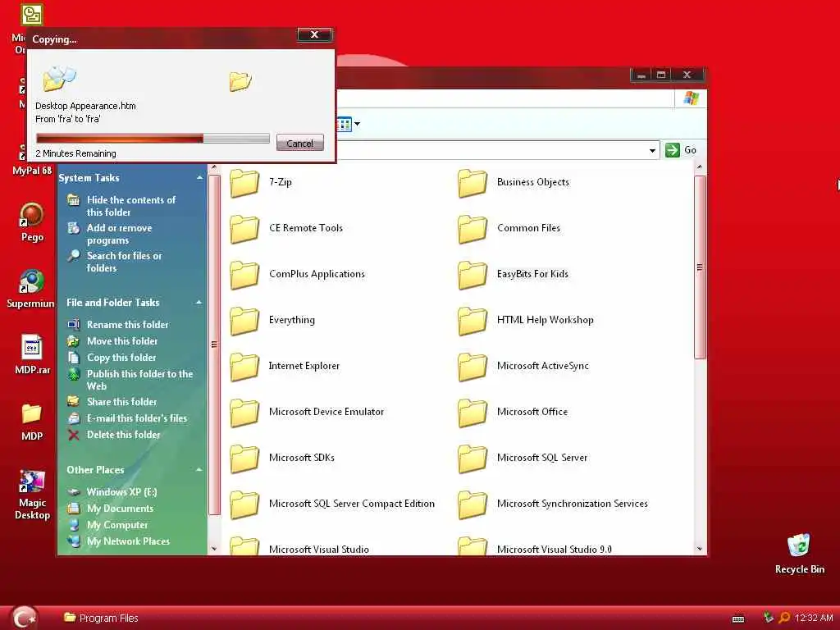Image resolution: width=840 pixels, height=630 pixels.
Task: Cancel the file copying operation
Action: coord(300,143)
